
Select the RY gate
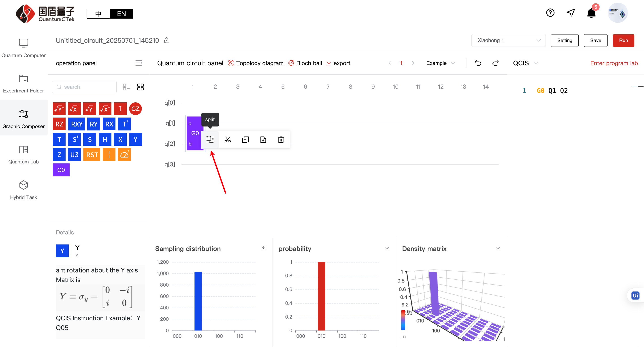tap(94, 124)
